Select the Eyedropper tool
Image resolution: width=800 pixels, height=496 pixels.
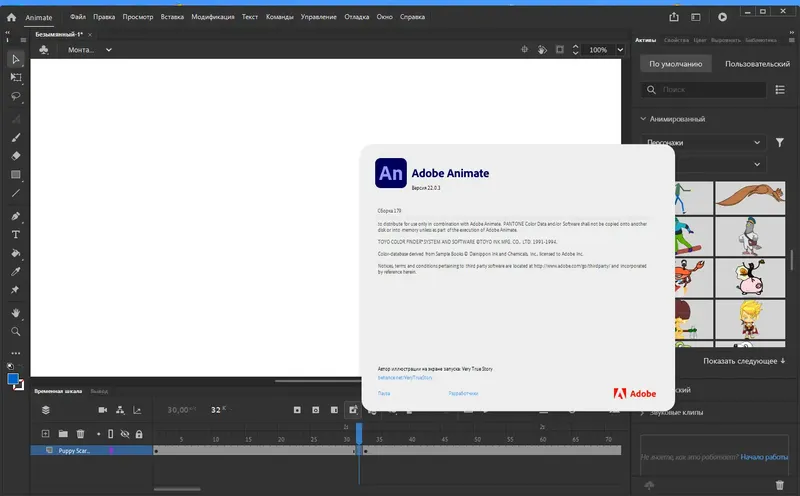tap(16, 271)
